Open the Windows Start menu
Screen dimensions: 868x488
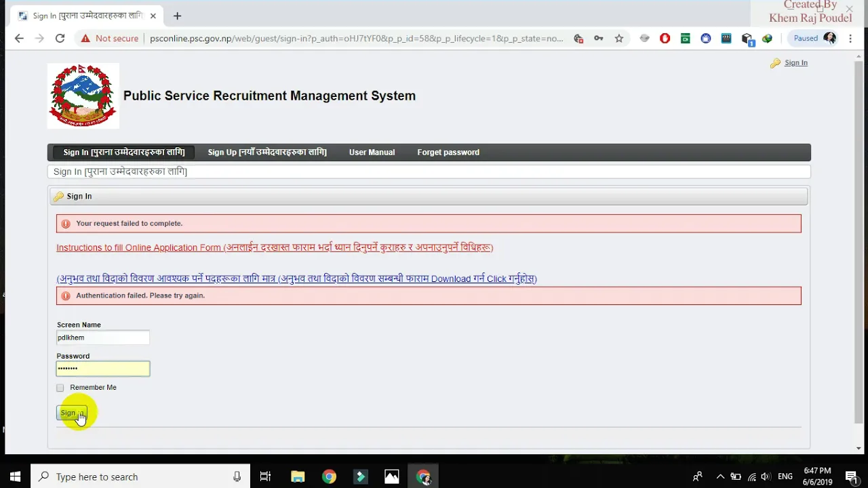pyautogui.click(x=15, y=476)
